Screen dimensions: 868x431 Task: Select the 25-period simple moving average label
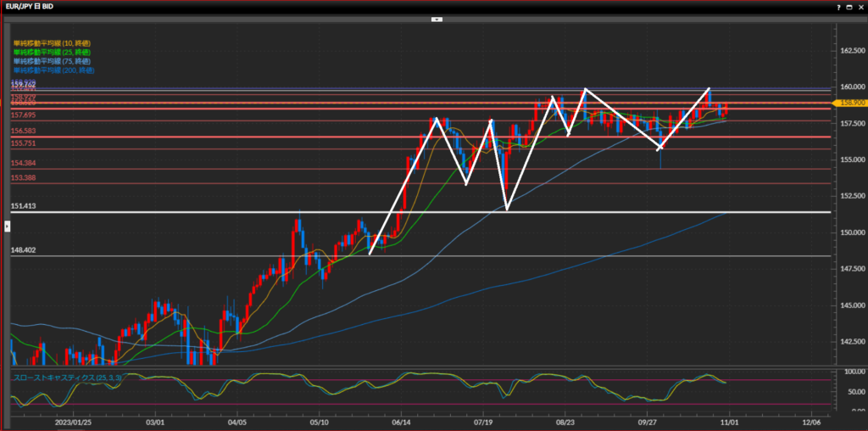pyautogui.click(x=52, y=52)
